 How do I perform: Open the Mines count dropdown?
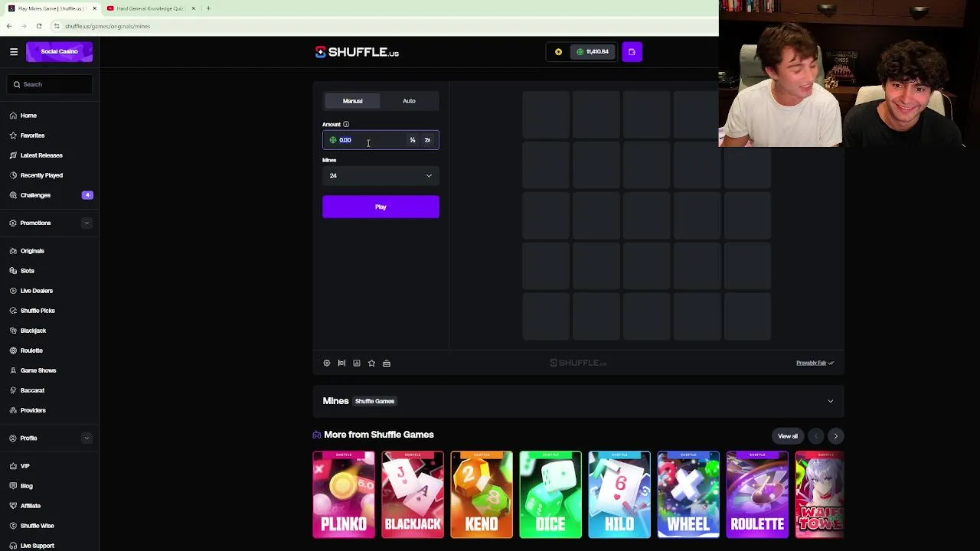(381, 176)
